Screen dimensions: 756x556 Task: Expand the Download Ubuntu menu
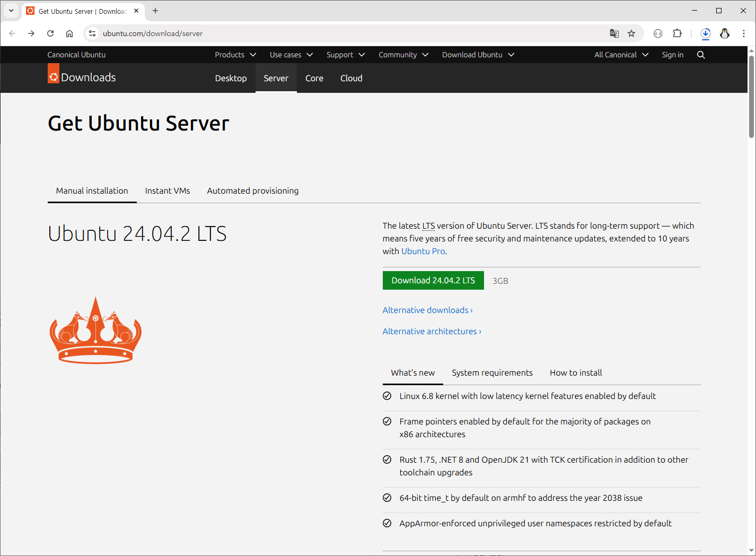[478, 55]
